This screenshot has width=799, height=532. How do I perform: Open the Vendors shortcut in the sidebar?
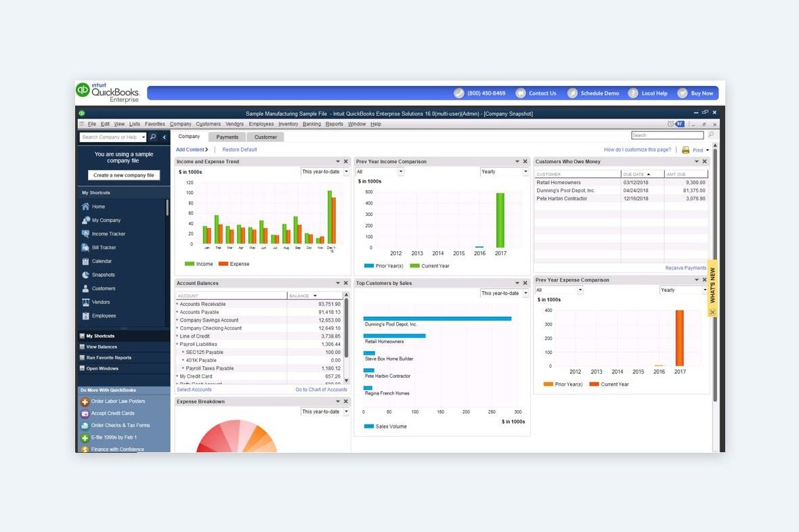[x=95, y=302]
